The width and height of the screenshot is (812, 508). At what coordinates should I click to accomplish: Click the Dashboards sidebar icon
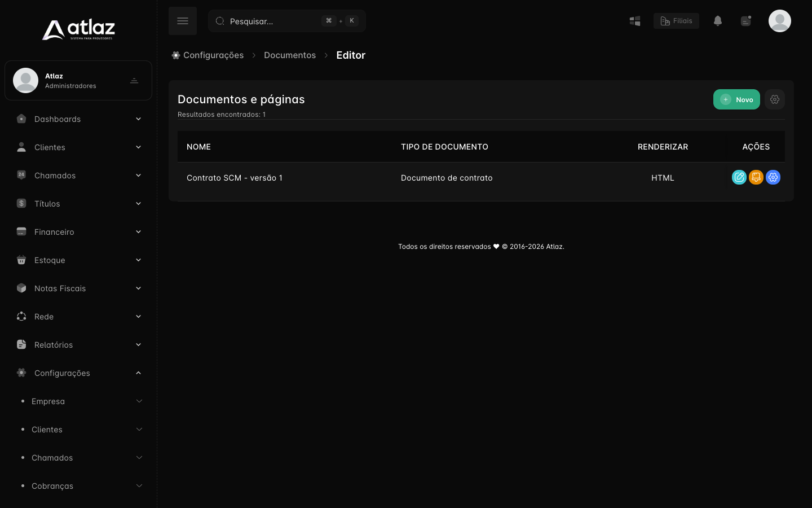21,119
